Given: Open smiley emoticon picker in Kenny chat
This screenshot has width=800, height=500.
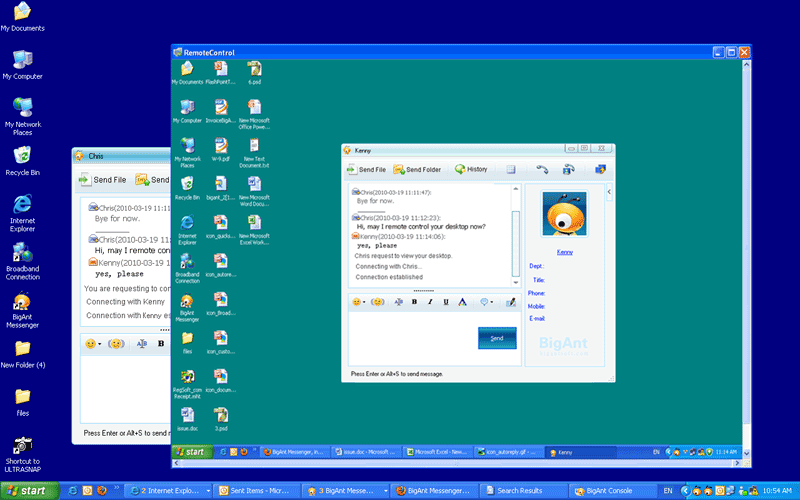Looking at the screenshot, I should (358, 302).
